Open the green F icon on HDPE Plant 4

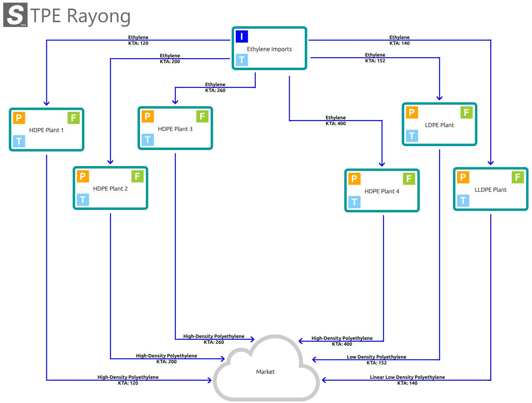click(409, 179)
